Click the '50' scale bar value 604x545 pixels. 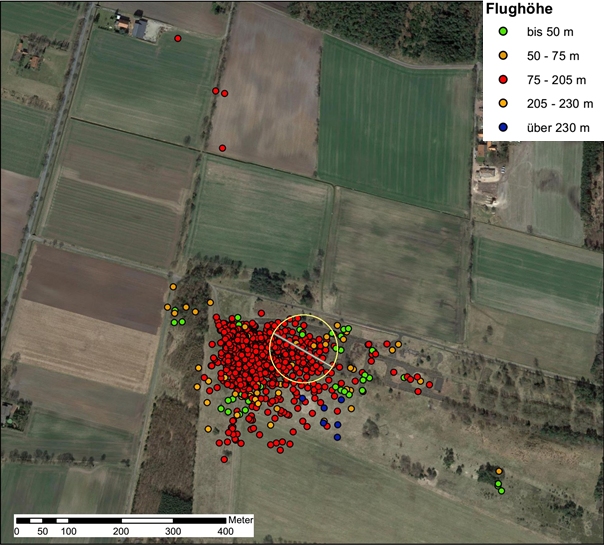click(42, 532)
